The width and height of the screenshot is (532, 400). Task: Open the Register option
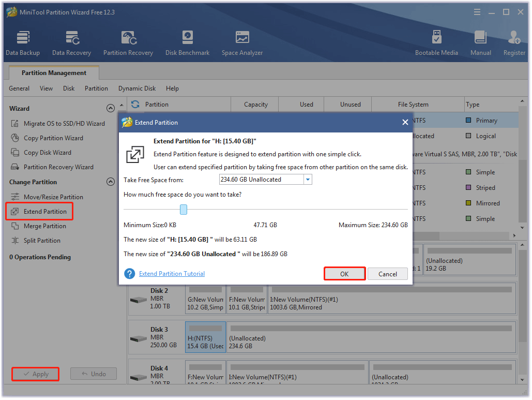[514, 43]
